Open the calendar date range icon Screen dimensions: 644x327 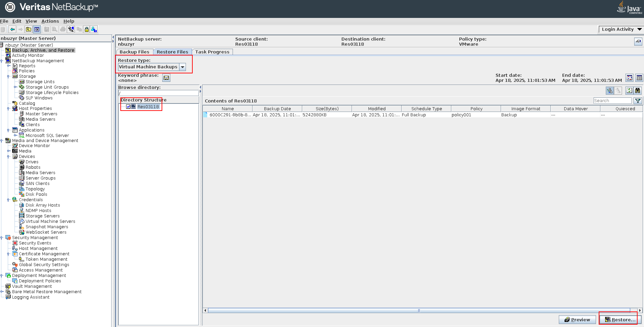[629, 78]
